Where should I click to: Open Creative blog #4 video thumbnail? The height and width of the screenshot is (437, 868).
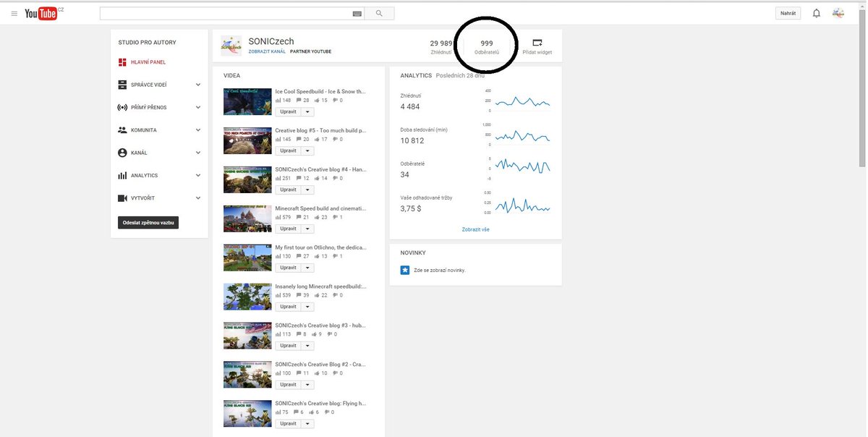[247, 179]
